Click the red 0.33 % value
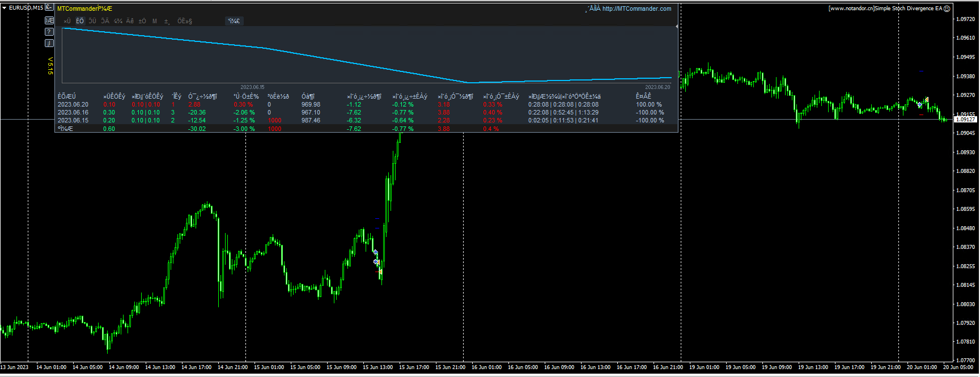This screenshot has height=377, width=980. [493, 104]
